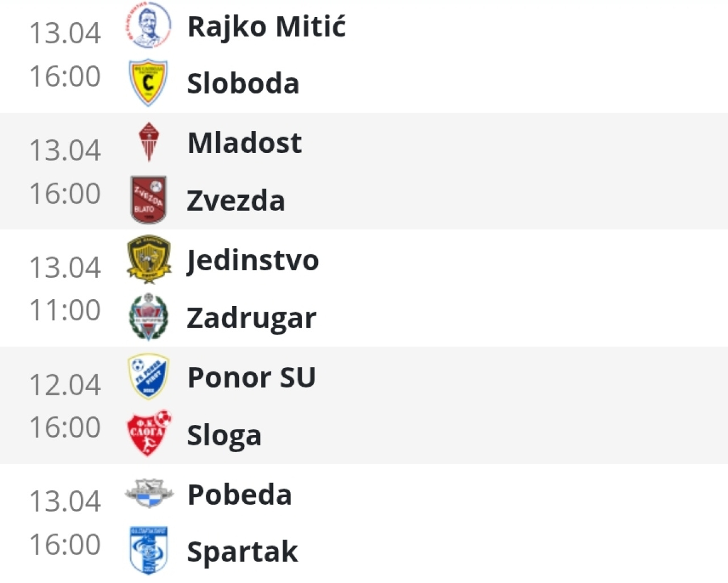Select the Spartak team name
The height and width of the screenshot is (583, 728).
tap(242, 552)
